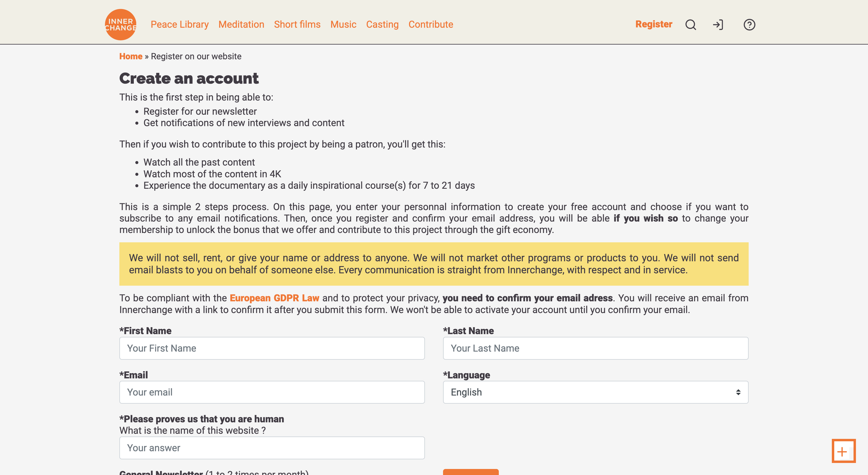
Task: Click the Email input field
Action: pos(272,392)
